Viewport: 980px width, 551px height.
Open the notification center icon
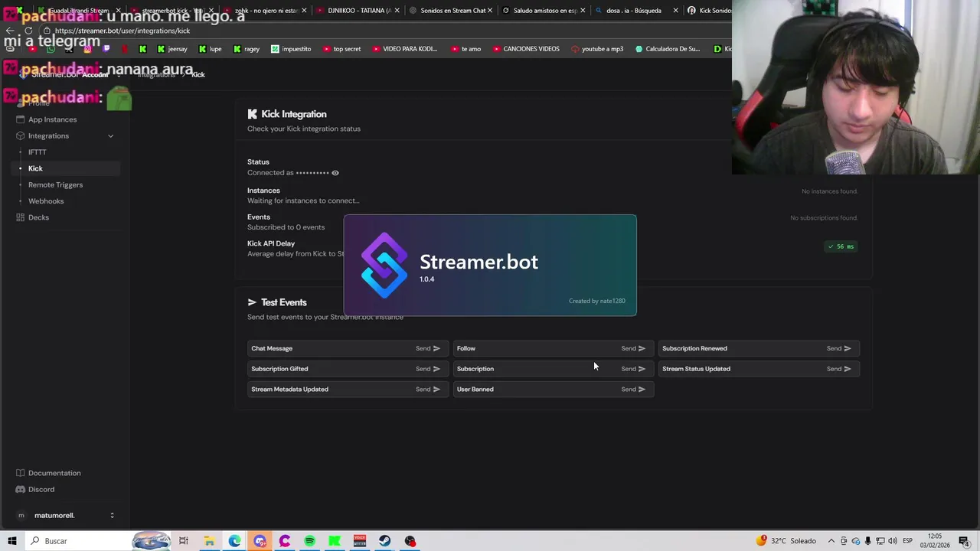[964, 541]
